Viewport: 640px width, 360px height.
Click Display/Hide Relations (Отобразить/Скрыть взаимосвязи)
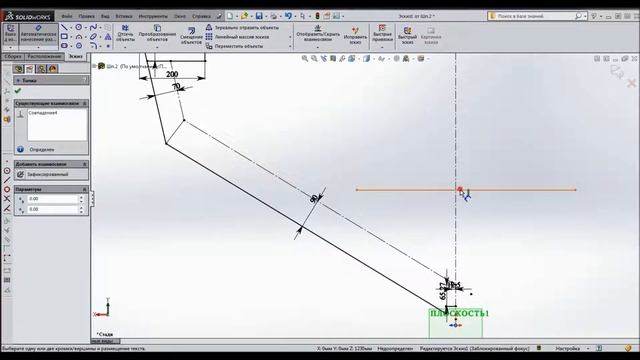[x=318, y=33]
